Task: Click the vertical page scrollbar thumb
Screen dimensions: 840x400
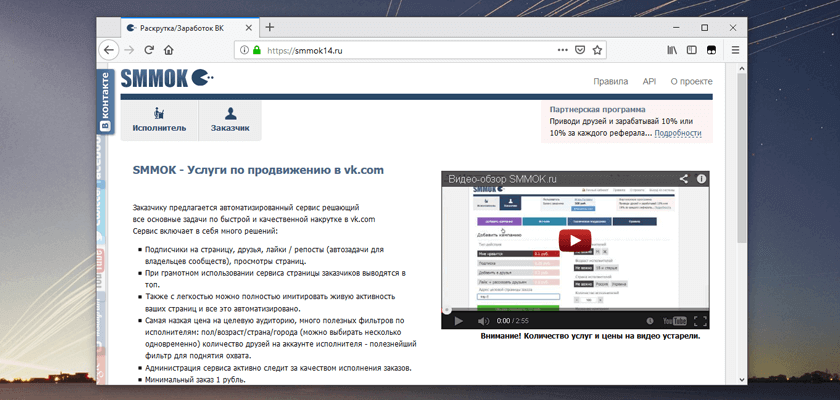Action: click(741, 158)
